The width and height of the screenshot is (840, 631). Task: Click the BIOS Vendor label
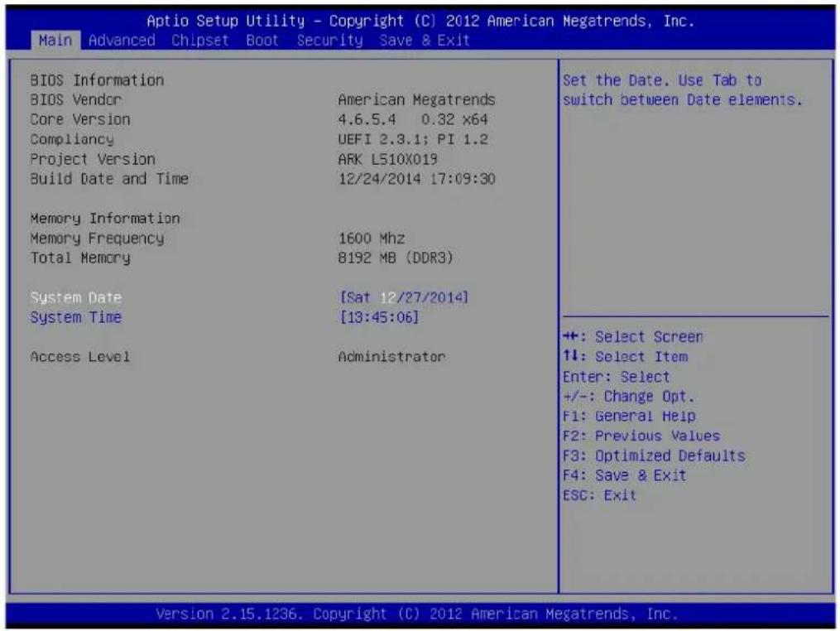point(76,99)
